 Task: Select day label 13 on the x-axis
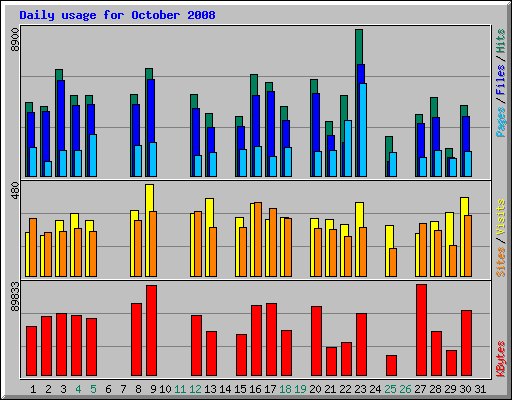pyautogui.click(x=210, y=389)
